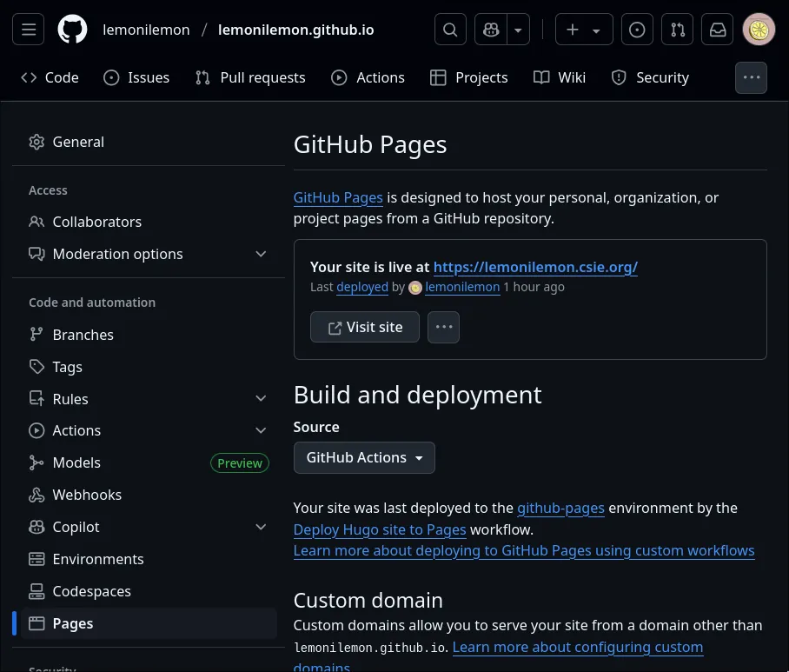Click the Codespaces icon in sidebar
Viewport: 789px width, 672px height.
coord(36,591)
